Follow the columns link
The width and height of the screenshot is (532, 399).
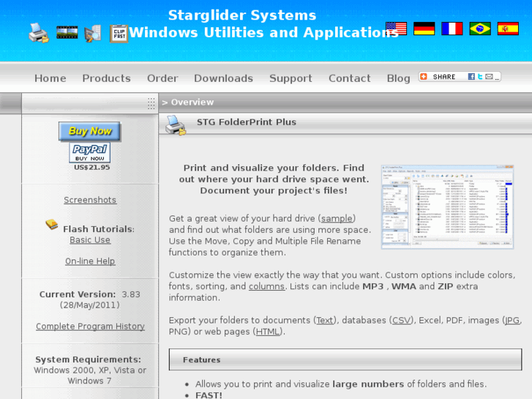click(x=266, y=286)
